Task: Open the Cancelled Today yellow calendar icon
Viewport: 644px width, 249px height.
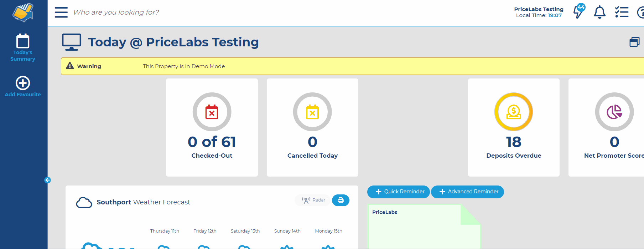Action: 312,112
